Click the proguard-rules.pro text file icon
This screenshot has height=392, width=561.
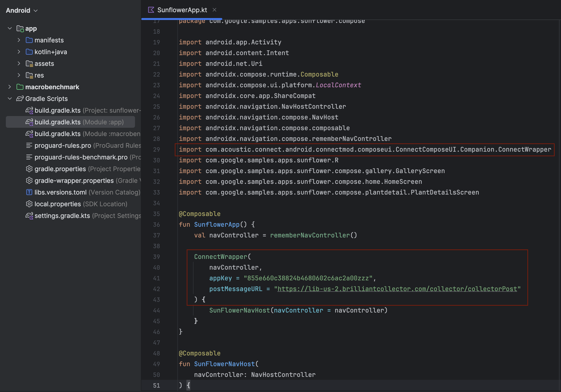[29, 145]
